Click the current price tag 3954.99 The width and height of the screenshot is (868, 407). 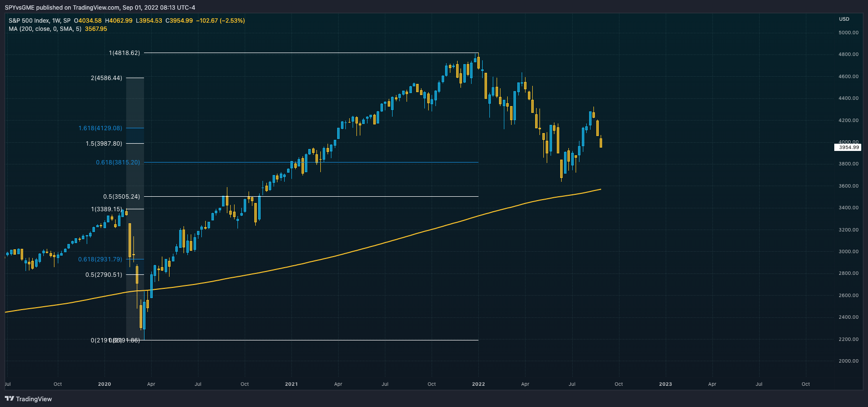pyautogui.click(x=848, y=147)
